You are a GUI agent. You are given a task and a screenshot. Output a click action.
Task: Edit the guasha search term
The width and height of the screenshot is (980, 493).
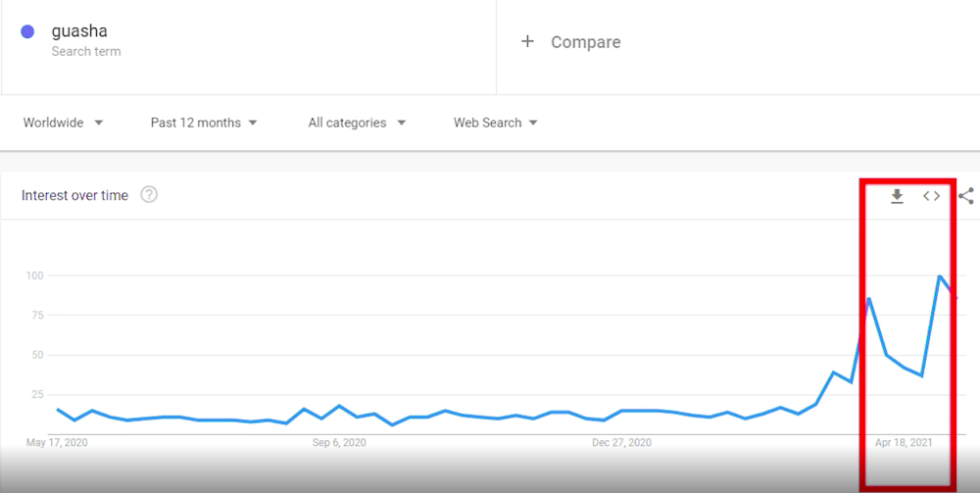[79, 31]
